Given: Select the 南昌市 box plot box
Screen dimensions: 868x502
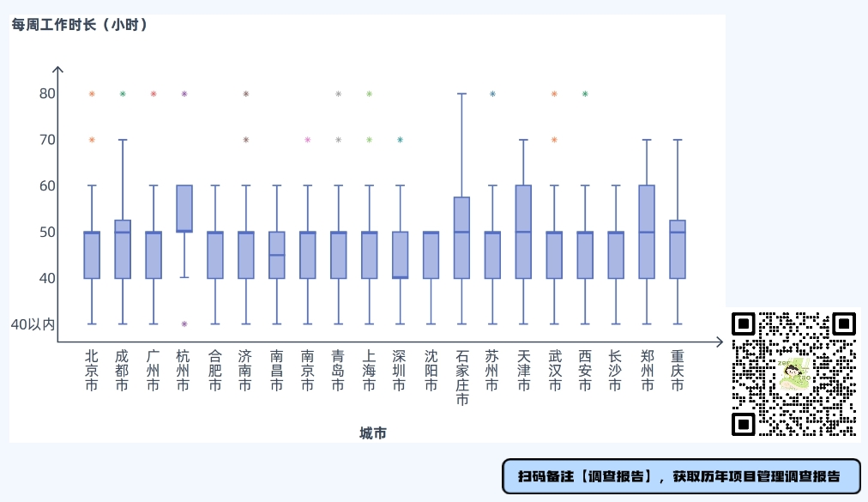Looking at the screenshot, I should [277, 255].
